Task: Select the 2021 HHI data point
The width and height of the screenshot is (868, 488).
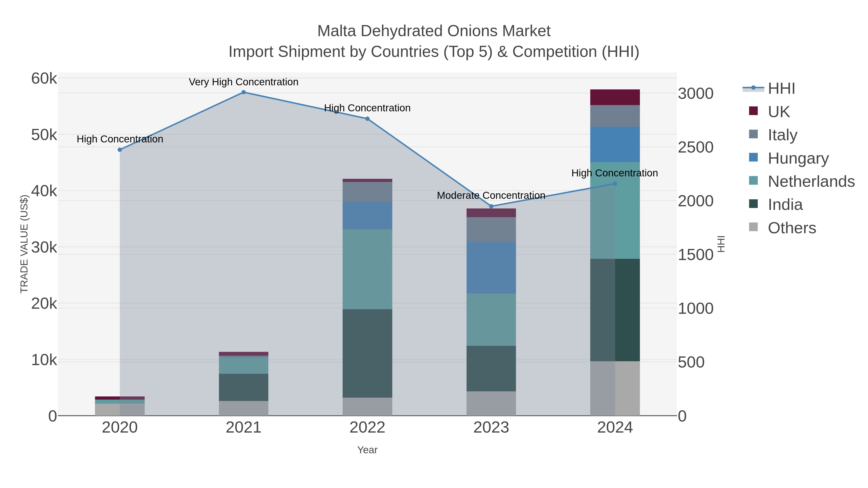Action: click(x=244, y=92)
